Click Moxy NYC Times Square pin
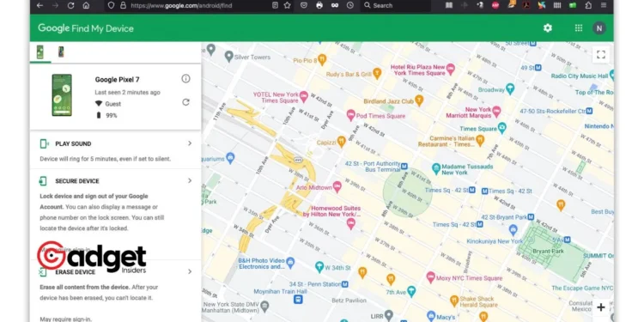 pyautogui.click(x=430, y=277)
